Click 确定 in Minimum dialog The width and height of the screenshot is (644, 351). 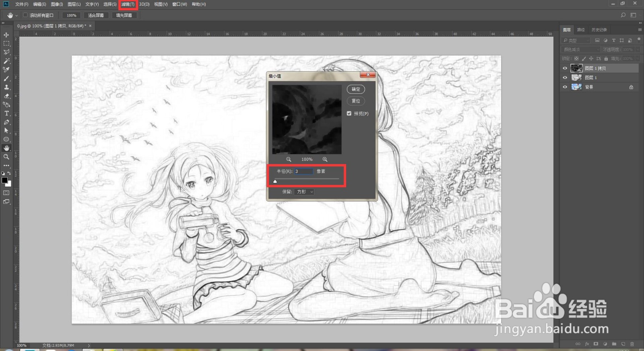[x=356, y=89]
